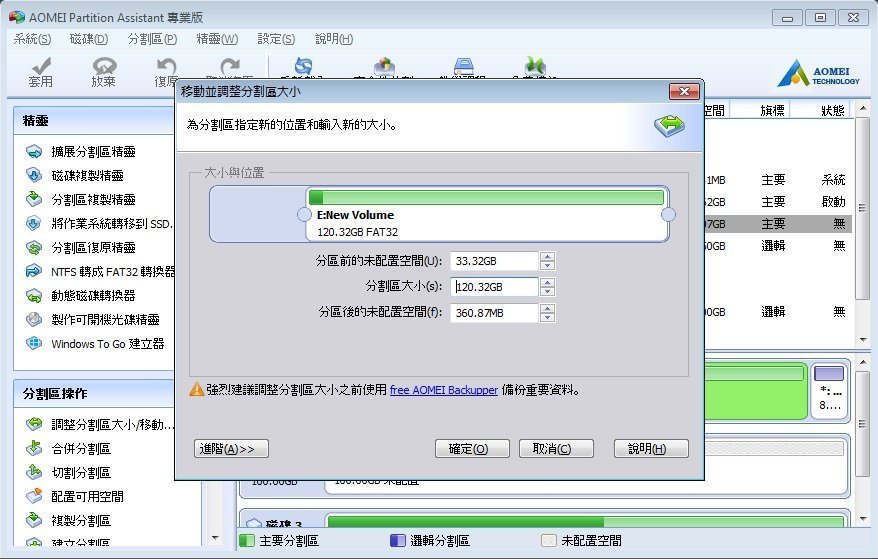878x559 pixels.
Task: Click 邏輯分割區 legend swatch
Action: (x=397, y=541)
